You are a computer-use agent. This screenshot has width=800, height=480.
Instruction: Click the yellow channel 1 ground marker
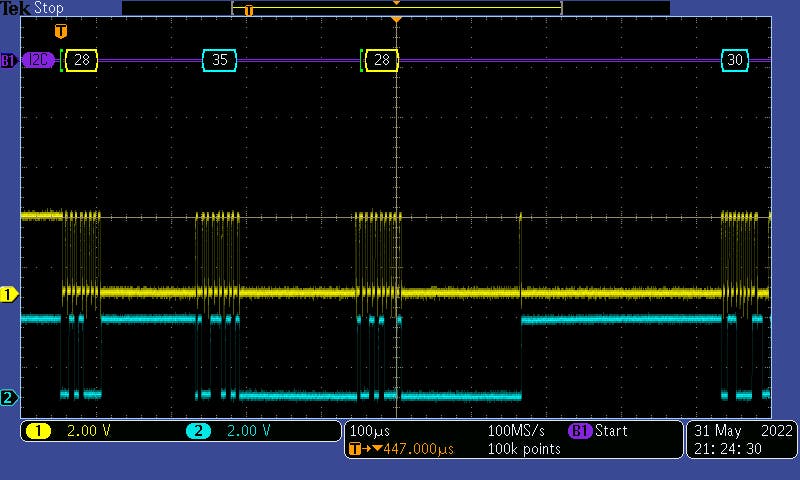9,294
